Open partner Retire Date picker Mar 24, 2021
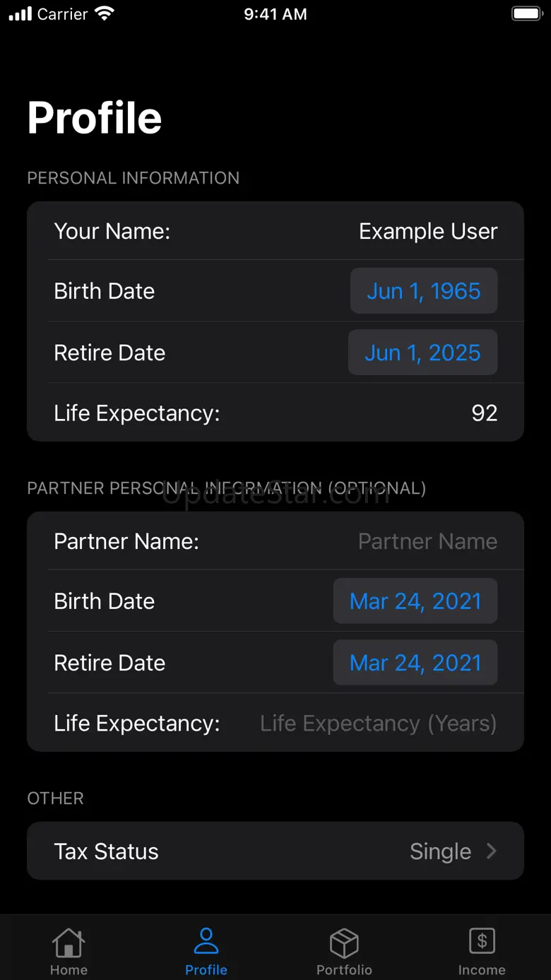The width and height of the screenshot is (551, 980). click(x=415, y=663)
